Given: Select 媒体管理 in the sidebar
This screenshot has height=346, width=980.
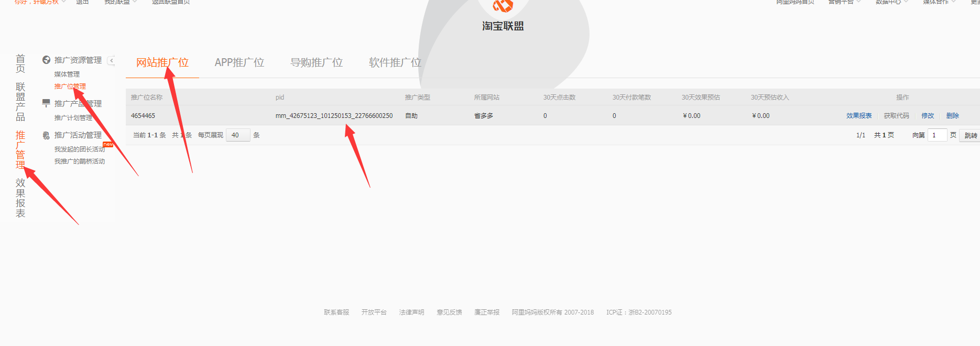Looking at the screenshot, I should (x=67, y=74).
